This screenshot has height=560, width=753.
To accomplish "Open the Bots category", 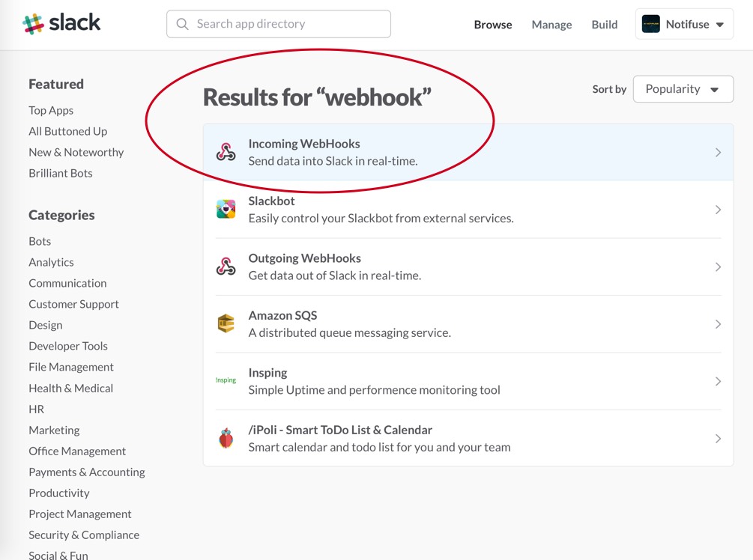I will tap(40, 241).
